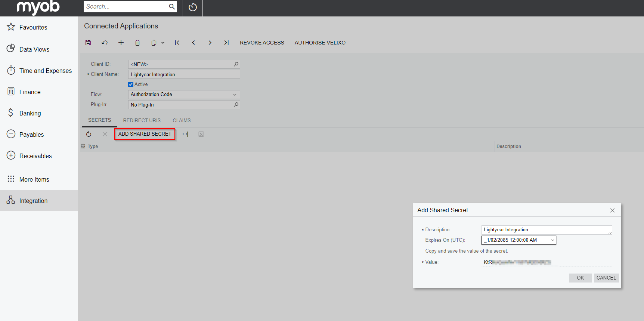Click the grid delete row X icon
The image size is (644, 321).
pos(105,134)
